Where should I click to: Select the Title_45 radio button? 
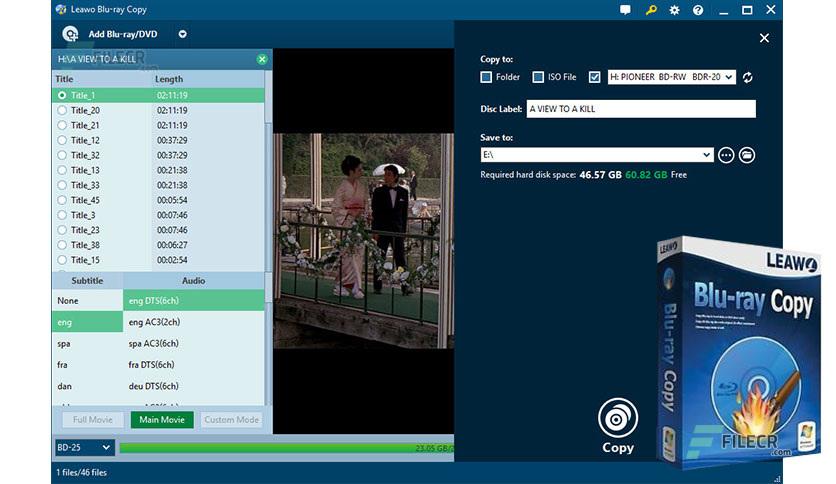pos(62,200)
